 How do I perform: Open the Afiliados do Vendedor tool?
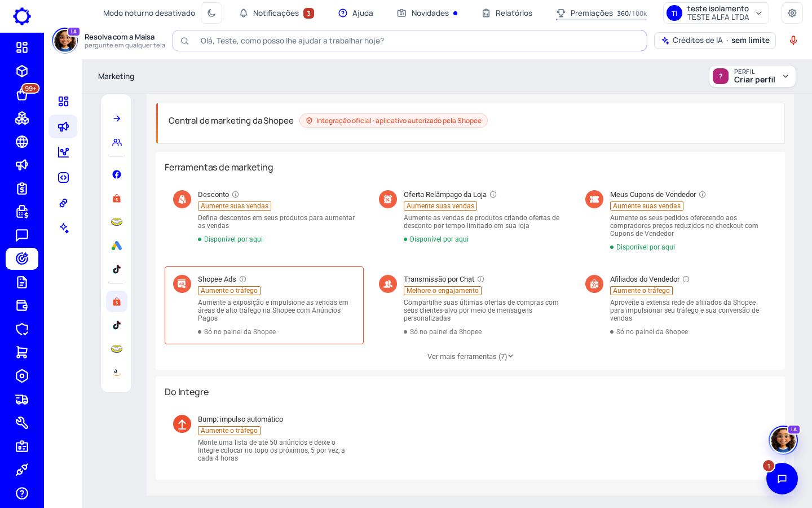point(677,305)
